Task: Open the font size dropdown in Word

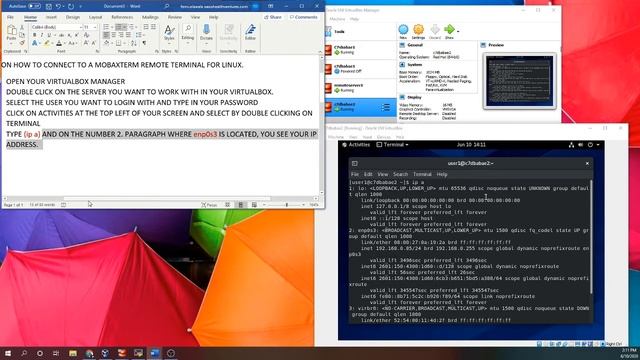Action: [95, 27]
